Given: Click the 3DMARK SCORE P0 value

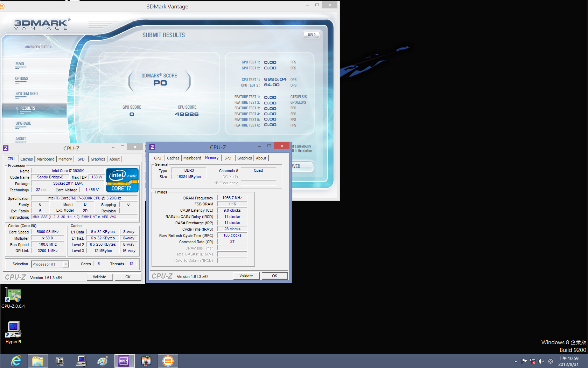Looking at the screenshot, I should [160, 83].
